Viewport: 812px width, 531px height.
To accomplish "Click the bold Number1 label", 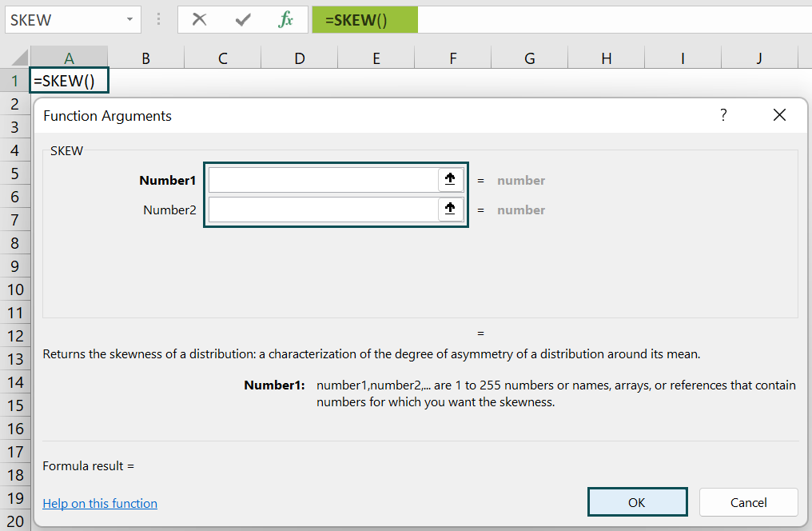I will pyautogui.click(x=167, y=180).
